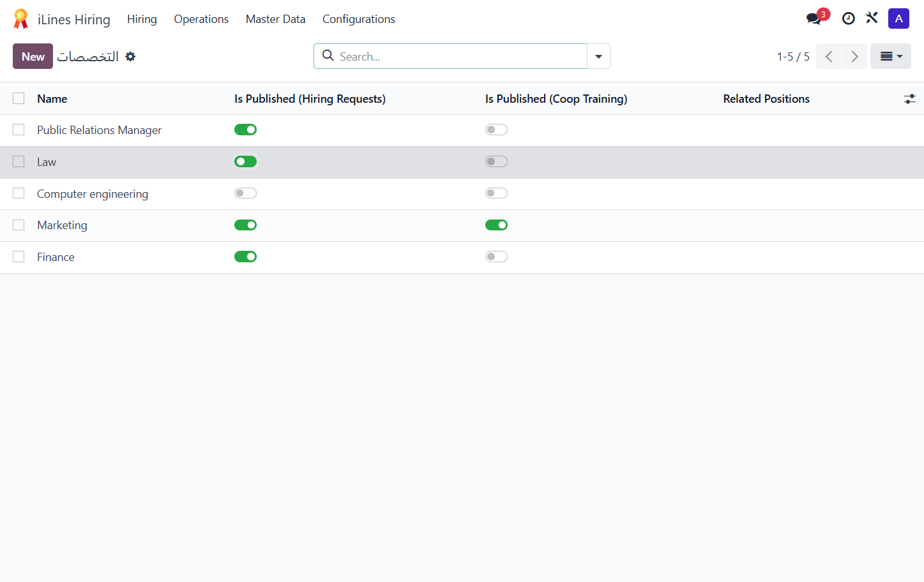Open the Operations menu
This screenshot has width=924, height=582.
click(201, 19)
